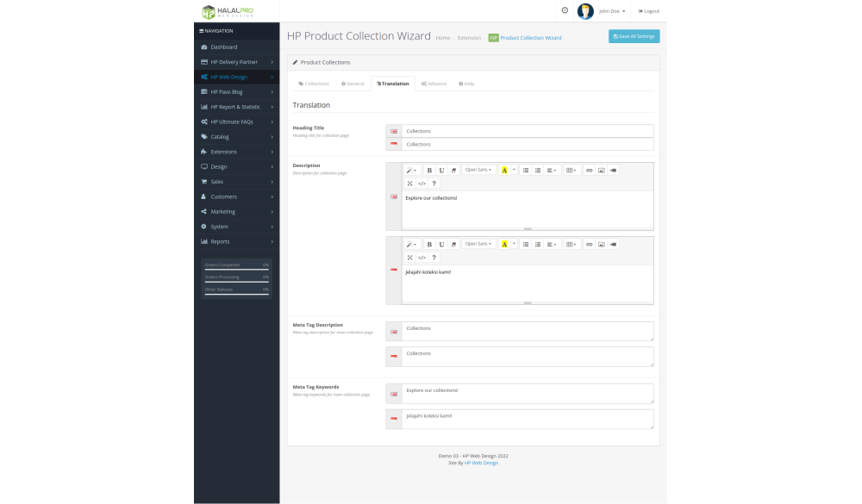
Task: Click the yellow highlight color button in first editor
Action: [x=504, y=171]
